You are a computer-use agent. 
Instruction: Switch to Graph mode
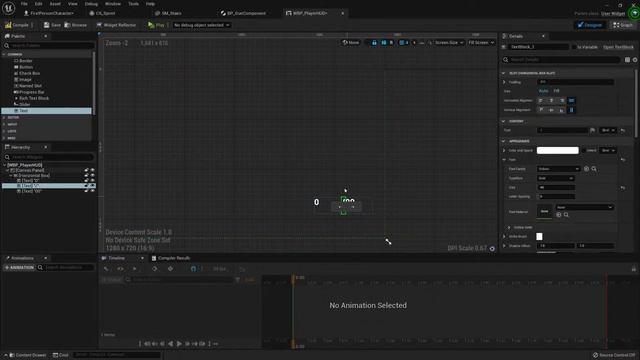[623, 25]
